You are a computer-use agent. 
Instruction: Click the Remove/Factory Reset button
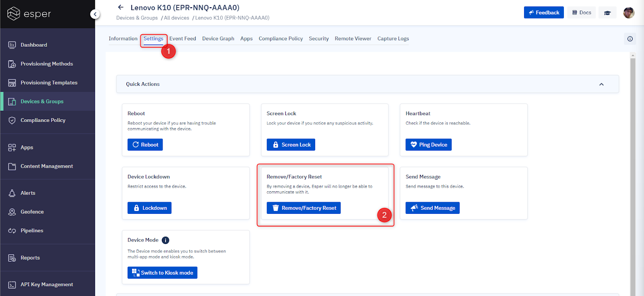[304, 208]
